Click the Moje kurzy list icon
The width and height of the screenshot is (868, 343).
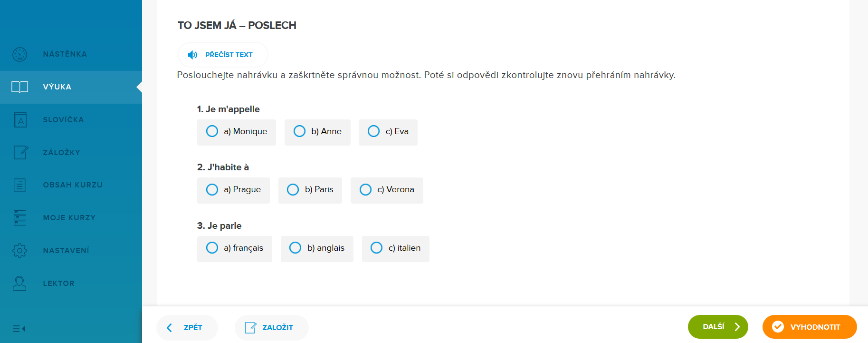pos(20,218)
